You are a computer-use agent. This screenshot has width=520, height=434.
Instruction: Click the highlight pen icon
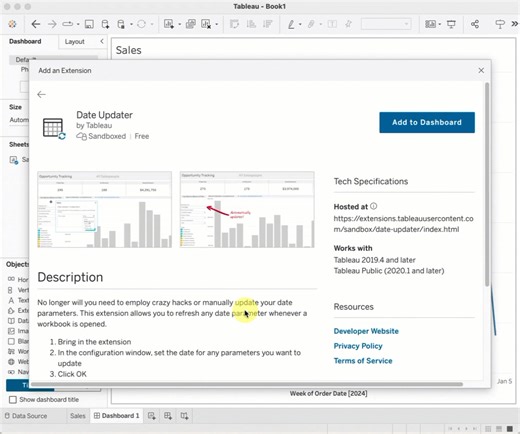(291, 24)
